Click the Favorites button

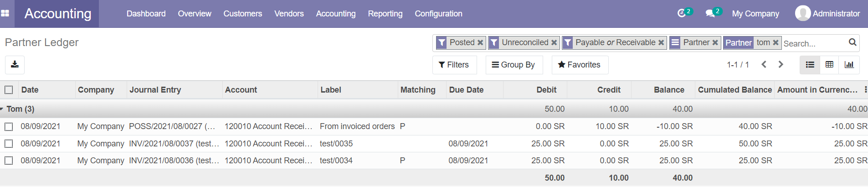tap(579, 65)
